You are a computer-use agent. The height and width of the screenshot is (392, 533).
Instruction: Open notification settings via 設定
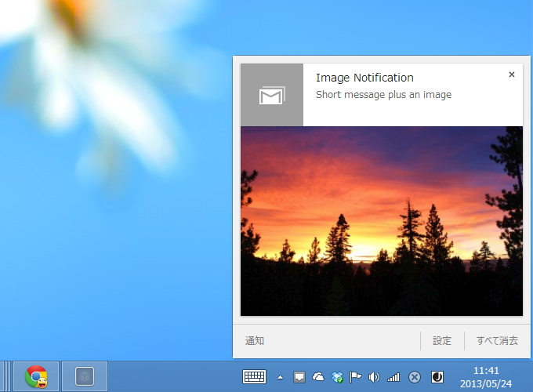click(x=442, y=341)
